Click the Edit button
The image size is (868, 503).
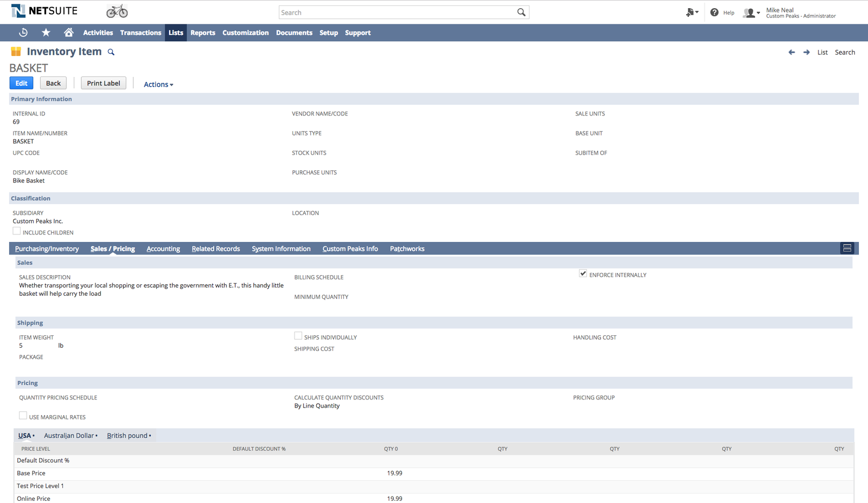tap(22, 83)
